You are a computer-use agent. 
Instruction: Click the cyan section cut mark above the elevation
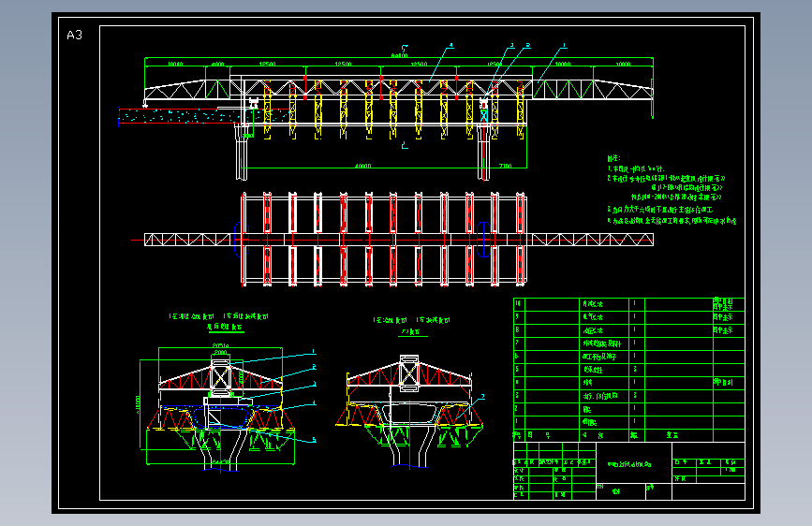coord(405,49)
